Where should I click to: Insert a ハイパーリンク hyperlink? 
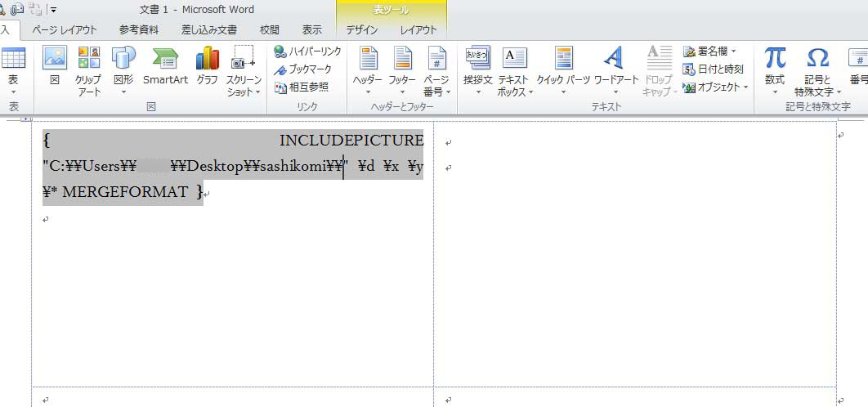pyautogui.click(x=307, y=51)
